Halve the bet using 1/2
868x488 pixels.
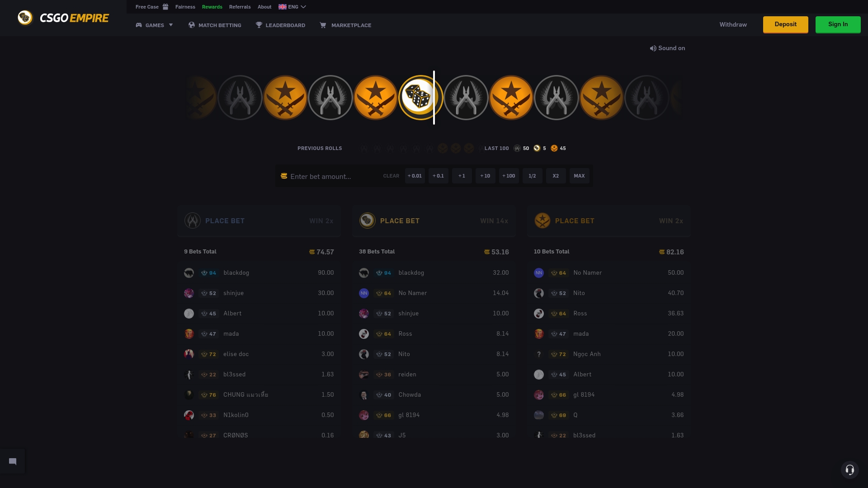pos(532,176)
